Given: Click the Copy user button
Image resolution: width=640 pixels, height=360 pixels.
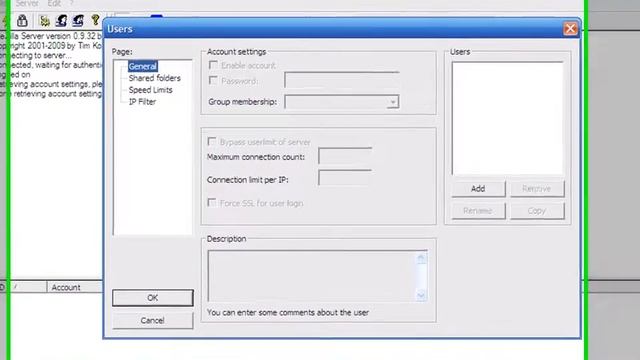Looking at the screenshot, I should pyautogui.click(x=537, y=211).
